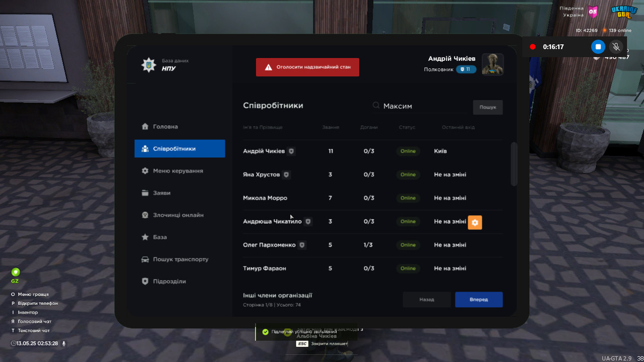The height and width of the screenshot is (362, 644).
Task: Click the red recording indicator dot
Action: (x=533, y=47)
